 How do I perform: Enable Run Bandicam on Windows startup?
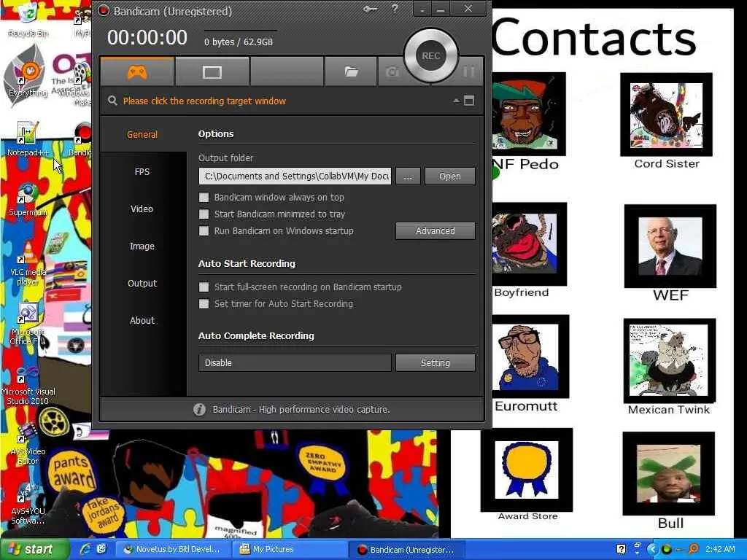pos(204,230)
